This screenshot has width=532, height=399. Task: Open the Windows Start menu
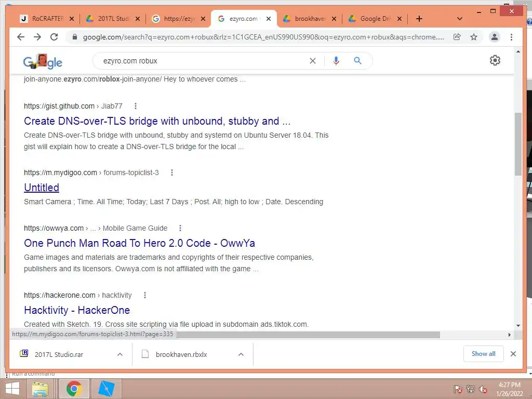(12, 389)
